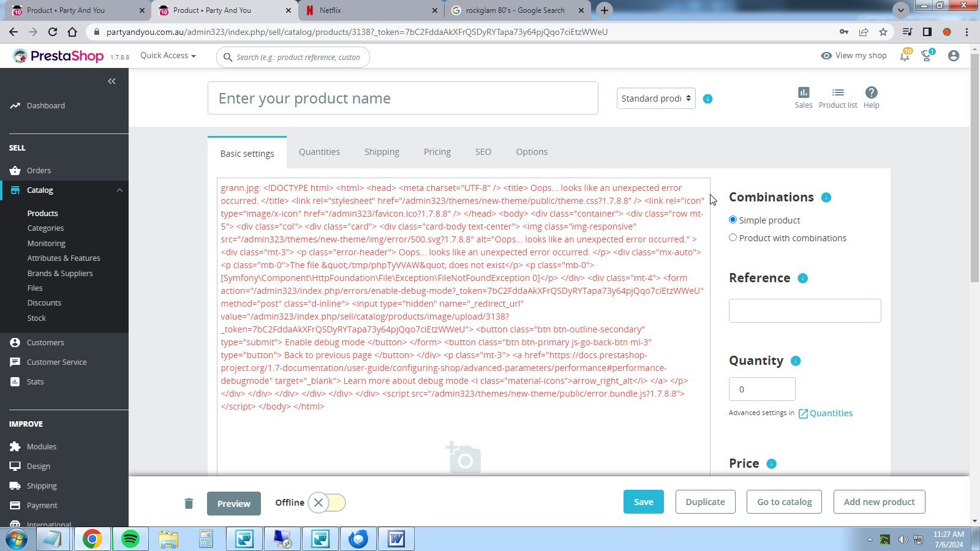Click the Quantity value field
980x551 pixels.
762,389
